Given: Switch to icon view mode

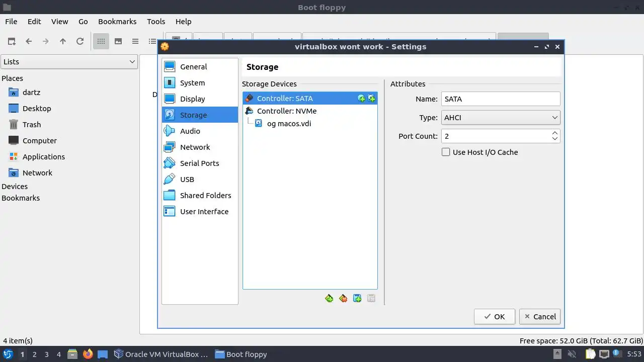Looking at the screenshot, I should (x=101, y=41).
